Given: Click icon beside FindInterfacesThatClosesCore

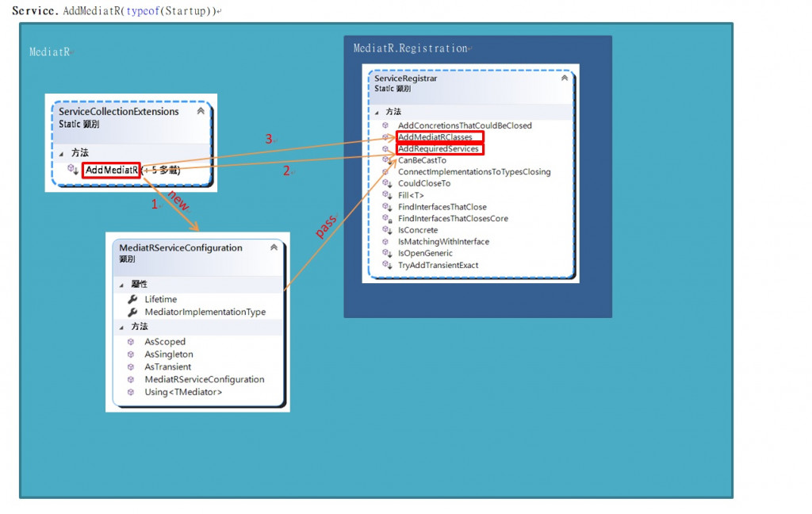Looking at the screenshot, I should click(387, 218).
